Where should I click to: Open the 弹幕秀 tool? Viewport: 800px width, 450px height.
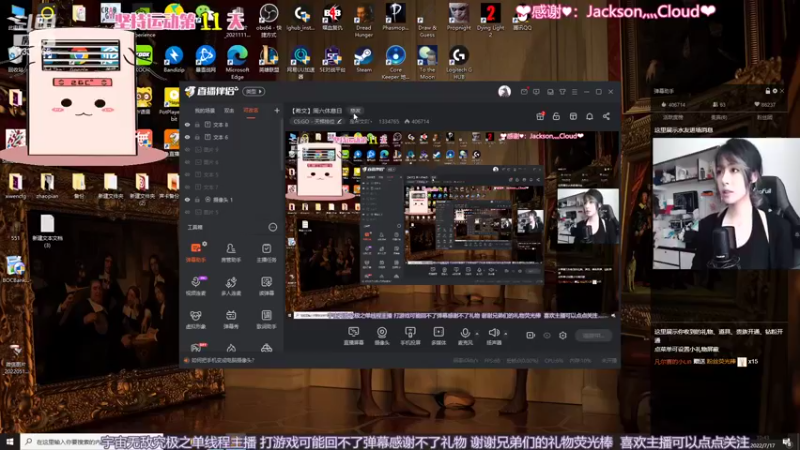coord(231,319)
